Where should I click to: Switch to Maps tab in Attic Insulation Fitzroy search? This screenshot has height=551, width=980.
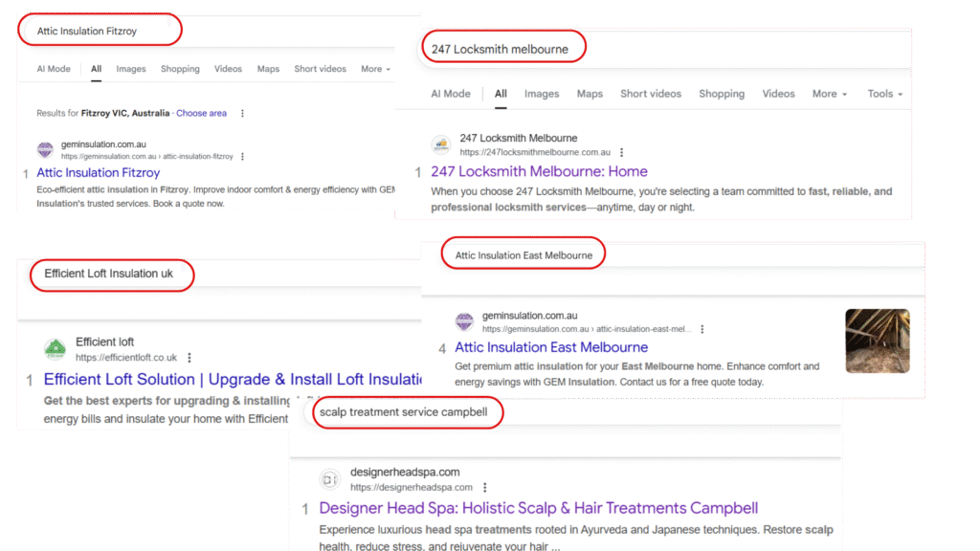268,69
